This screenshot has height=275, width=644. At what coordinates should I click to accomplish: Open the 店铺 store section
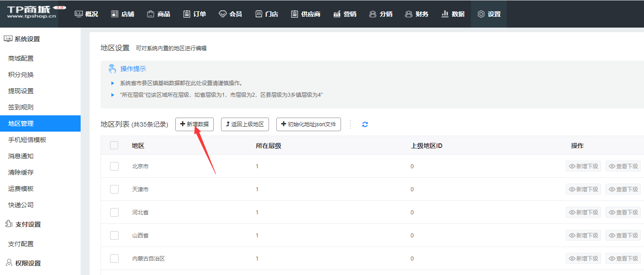122,14
